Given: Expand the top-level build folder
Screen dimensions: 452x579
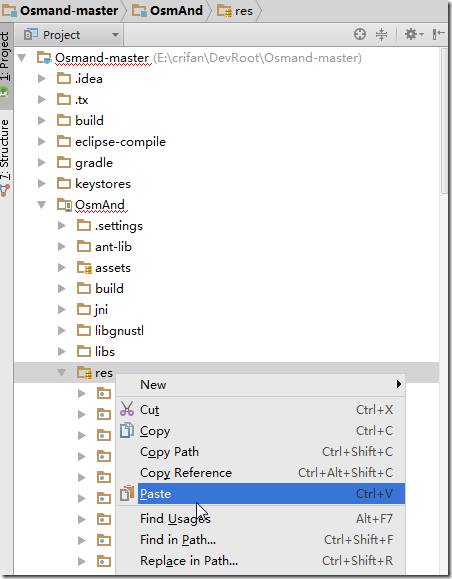Looking at the screenshot, I should 42,121.
